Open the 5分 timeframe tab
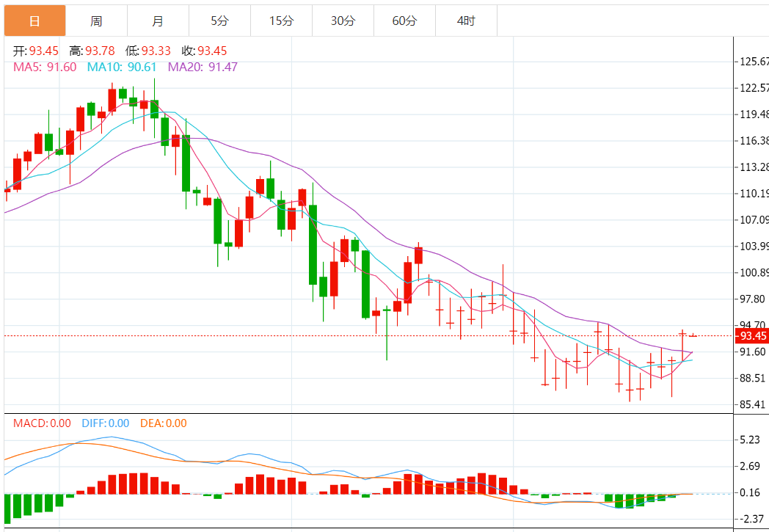This screenshot has width=769, height=532. [x=219, y=21]
